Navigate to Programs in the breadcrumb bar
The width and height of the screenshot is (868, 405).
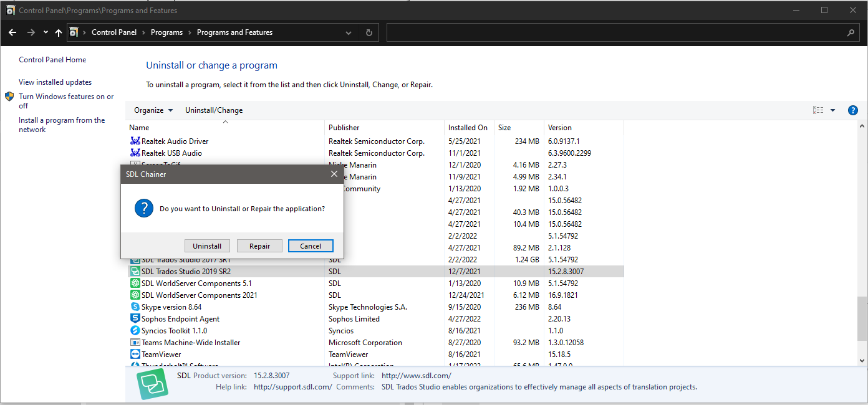(166, 32)
